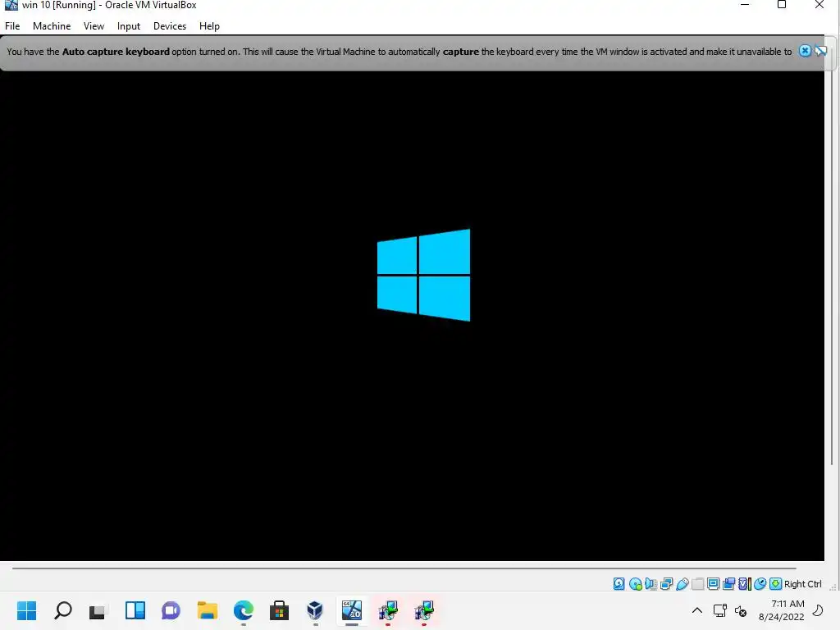Open the Machine menu
The image size is (840, 630).
(52, 25)
